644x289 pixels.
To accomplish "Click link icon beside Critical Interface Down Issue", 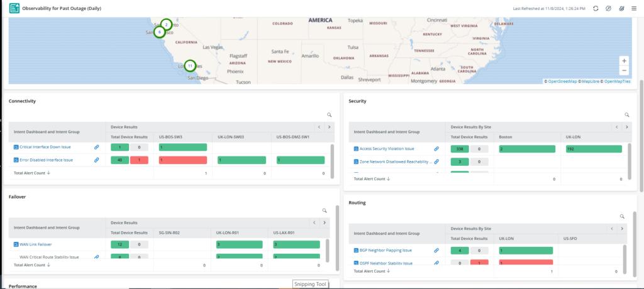I will click(x=96, y=147).
